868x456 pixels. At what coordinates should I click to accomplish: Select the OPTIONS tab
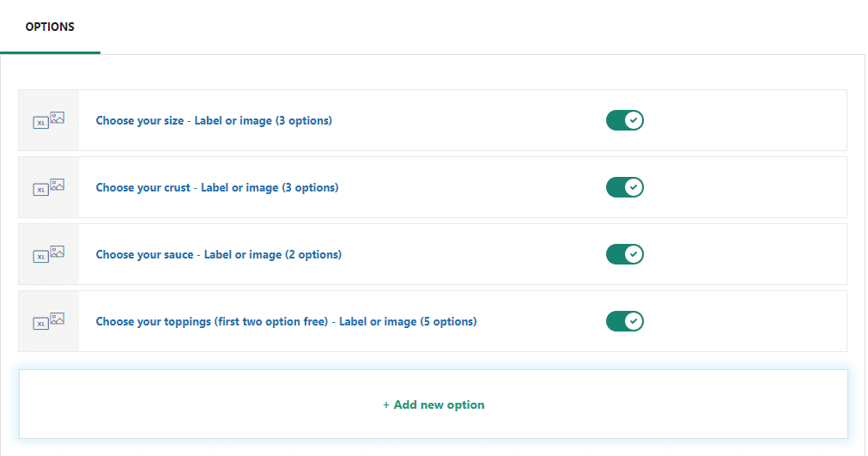[x=50, y=27]
